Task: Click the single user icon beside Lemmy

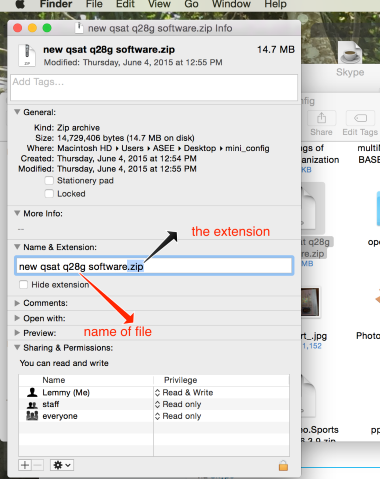Action: 32,392
